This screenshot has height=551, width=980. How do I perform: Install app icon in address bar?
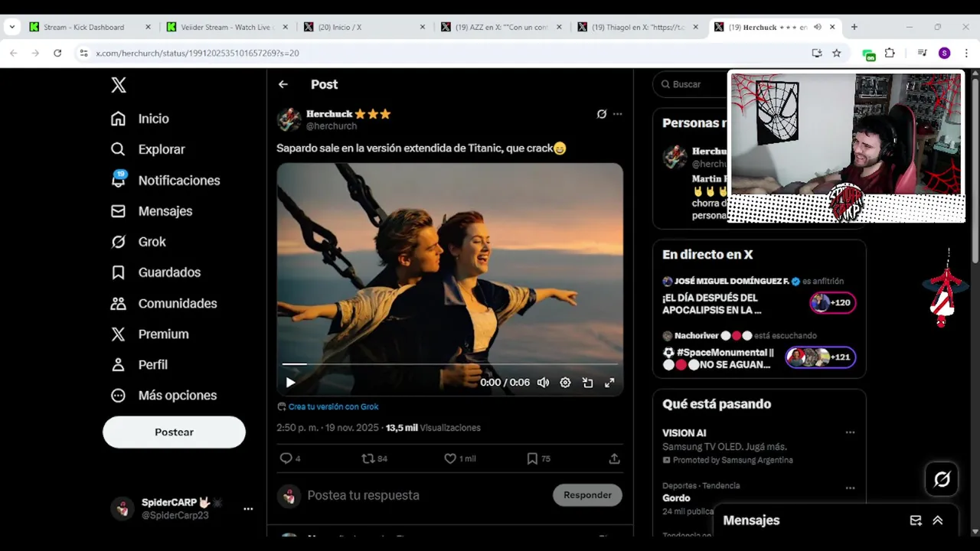click(x=817, y=53)
